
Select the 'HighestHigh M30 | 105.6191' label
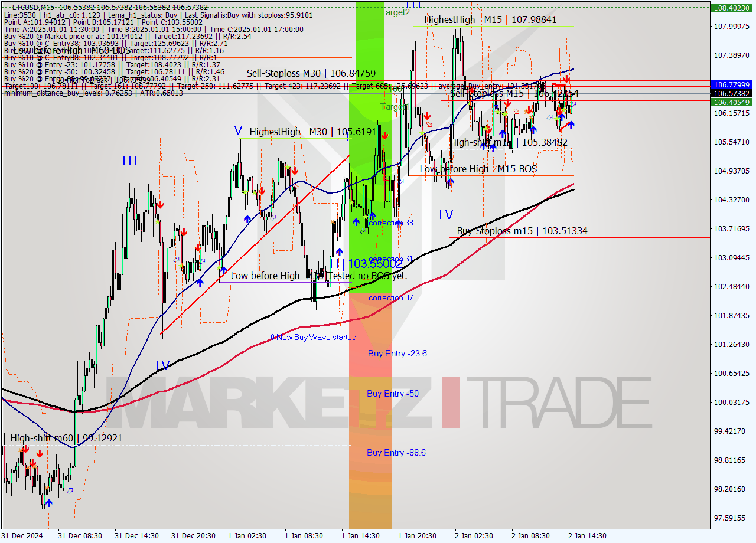click(312, 132)
